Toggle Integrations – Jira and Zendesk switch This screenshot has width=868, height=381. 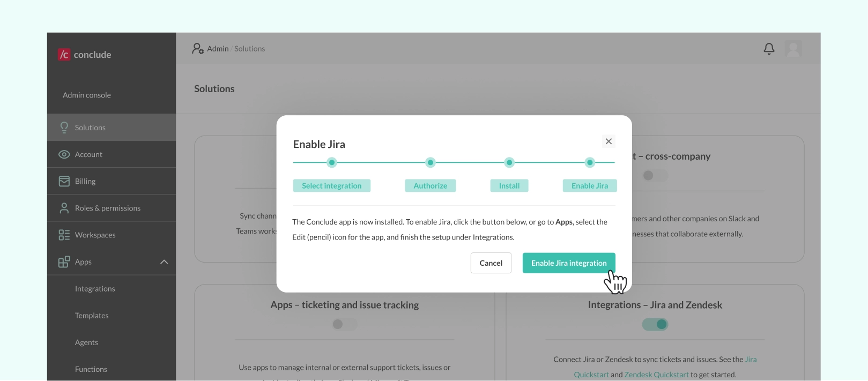point(655,324)
